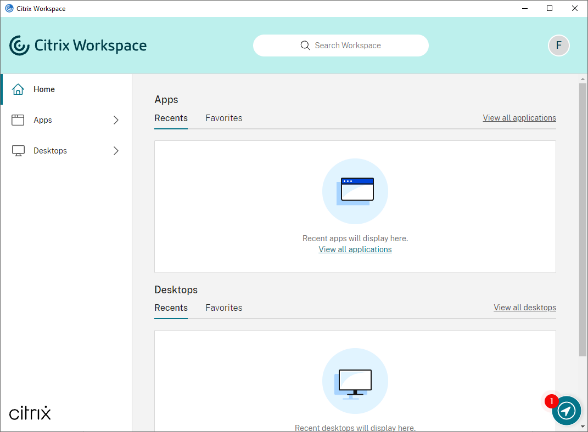Switch to Favorites tab under Desktops

(224, 308)
